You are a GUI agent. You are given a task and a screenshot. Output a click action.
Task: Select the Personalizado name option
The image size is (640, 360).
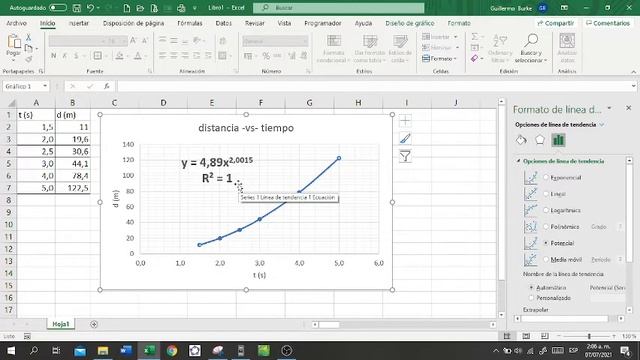(531, 298)
